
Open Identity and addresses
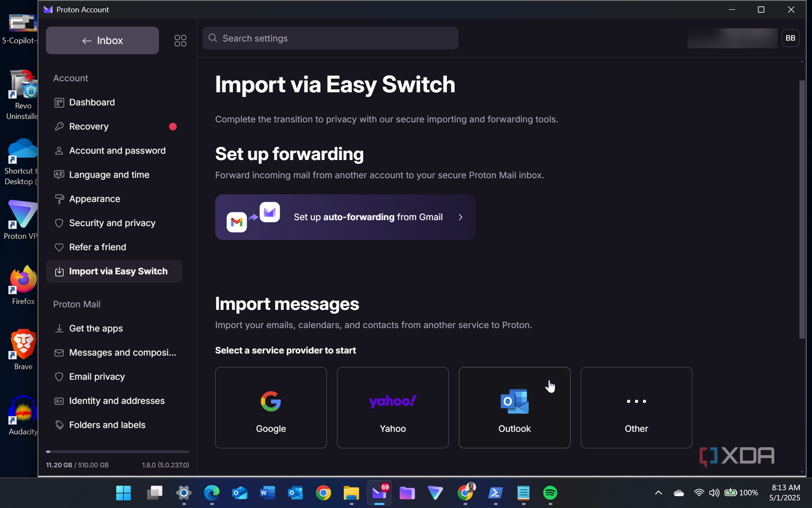[114, 400]
